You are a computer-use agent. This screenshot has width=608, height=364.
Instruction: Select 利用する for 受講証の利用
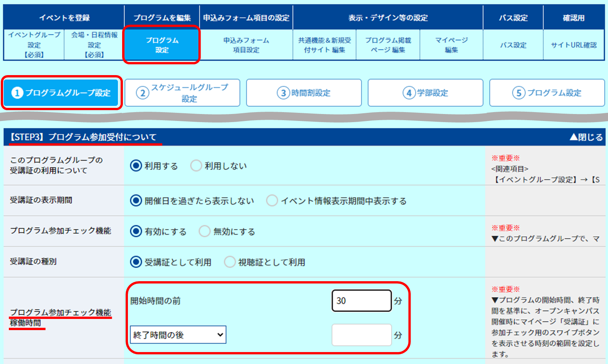(x=136, y=166)
